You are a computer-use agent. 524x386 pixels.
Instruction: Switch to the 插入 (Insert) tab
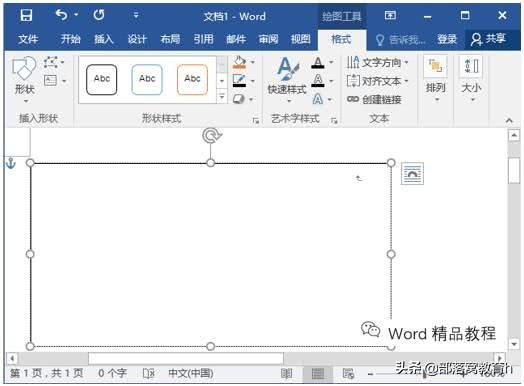tap(104, 39)
